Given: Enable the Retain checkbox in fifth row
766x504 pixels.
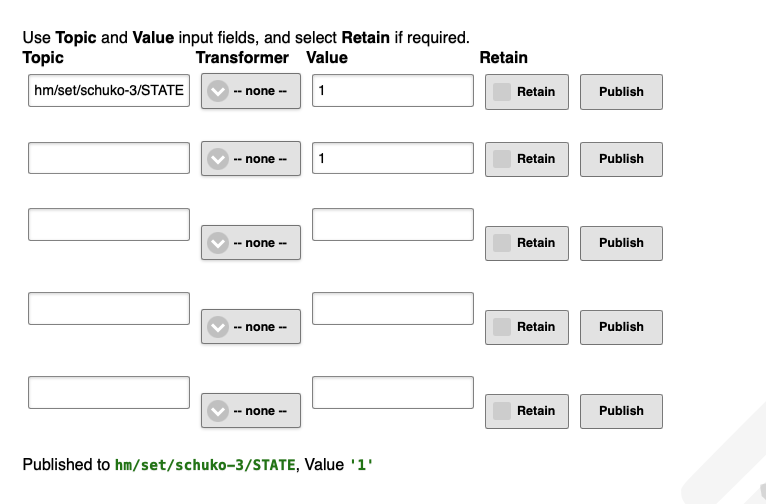Looking at the screenshot, I should coord(502,411).
